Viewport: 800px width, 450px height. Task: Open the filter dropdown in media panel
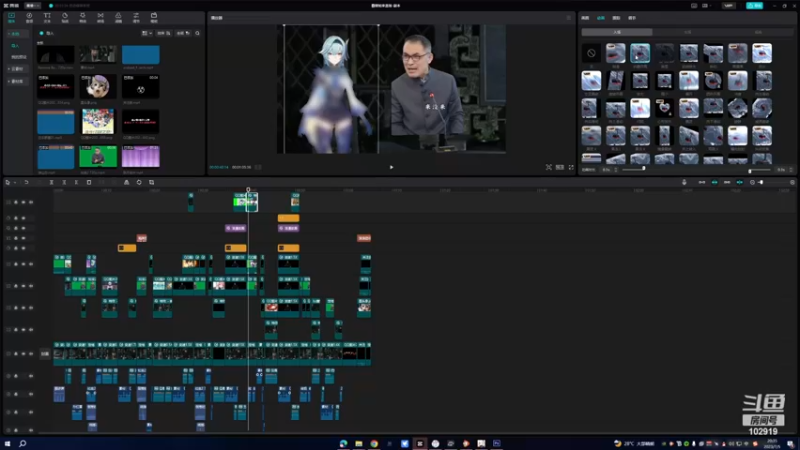[183, 33]
